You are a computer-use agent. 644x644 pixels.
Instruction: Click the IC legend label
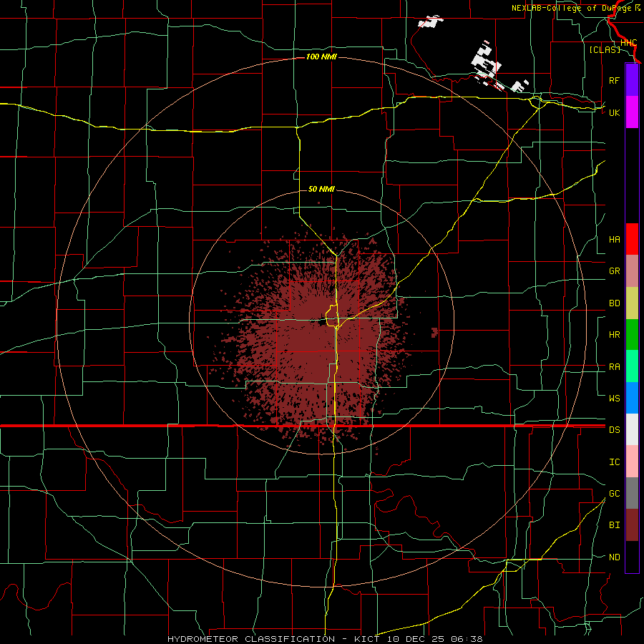(x=614, y=462)
